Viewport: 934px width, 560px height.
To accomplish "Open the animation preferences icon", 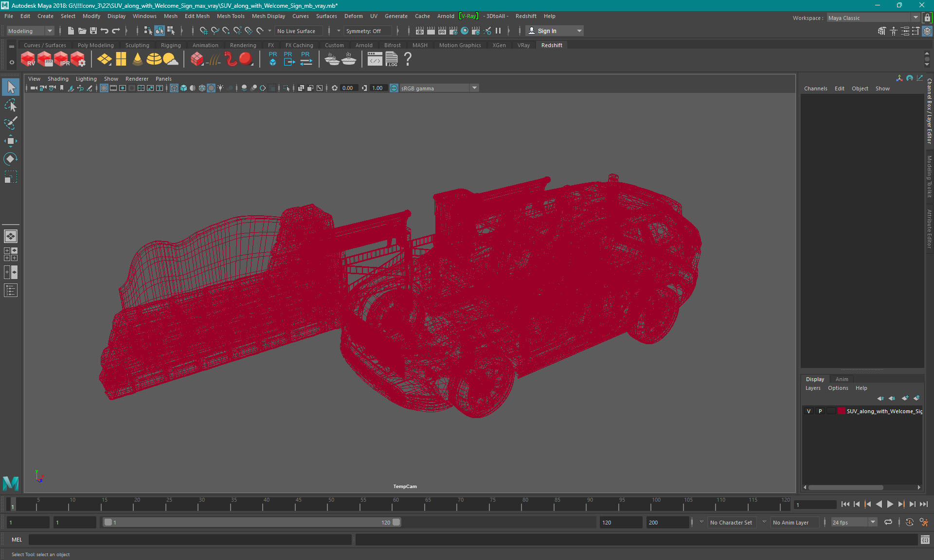I will pyautogui.click(x=924, y=522).
